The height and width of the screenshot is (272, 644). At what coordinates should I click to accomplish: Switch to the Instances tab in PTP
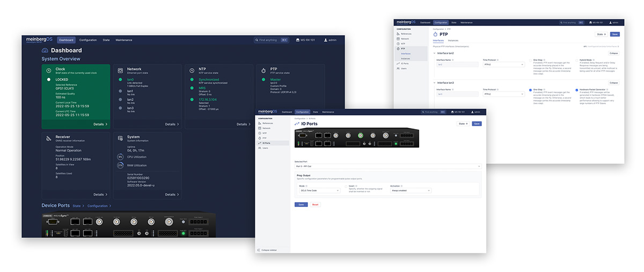(453, 40)
